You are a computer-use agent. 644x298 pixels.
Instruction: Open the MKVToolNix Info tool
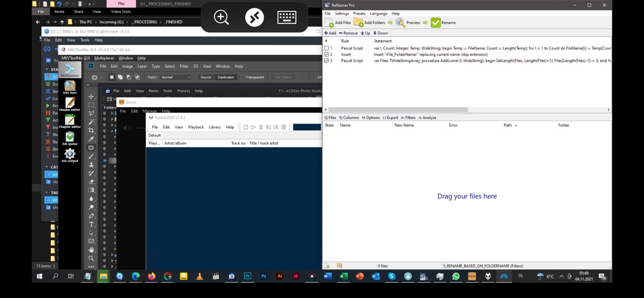[x=69, y=88]
